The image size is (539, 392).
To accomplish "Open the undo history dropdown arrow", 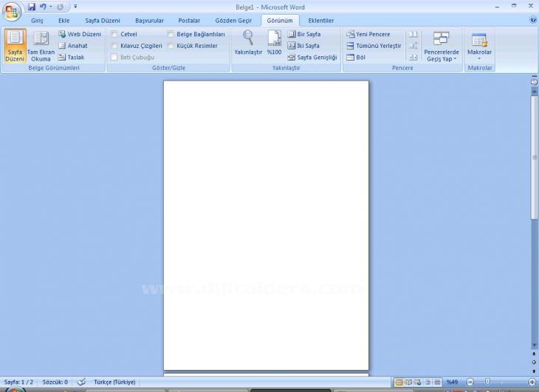I will 51,7.
